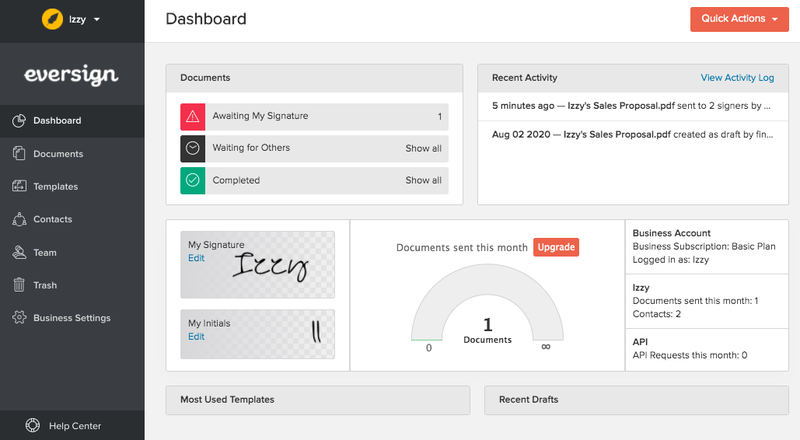Open Dashboard in the sidebar
This screenshot has height=440, width=800.
[72, 121]
